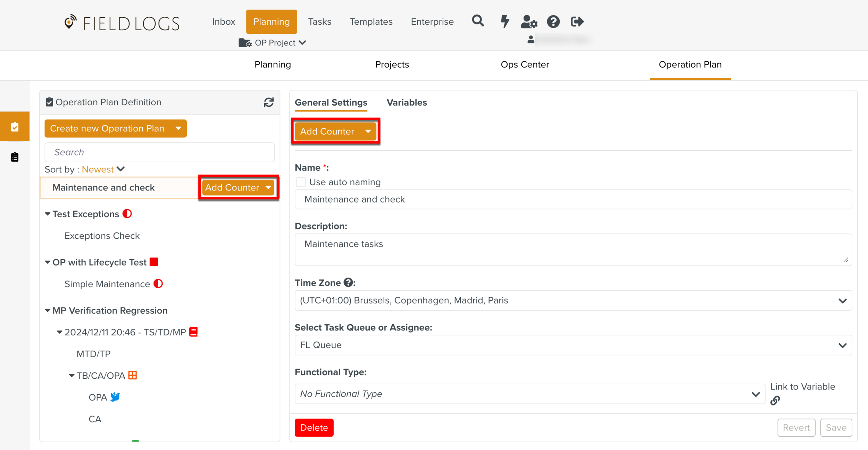The height and width of the screenshot is (450, 868).
Task: Enable the Use auto naming checkbox
Action: pos(301,182)
